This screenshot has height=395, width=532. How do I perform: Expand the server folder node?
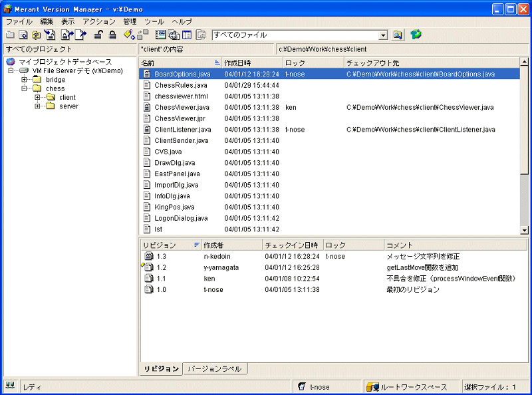click(x=37, y=106)
